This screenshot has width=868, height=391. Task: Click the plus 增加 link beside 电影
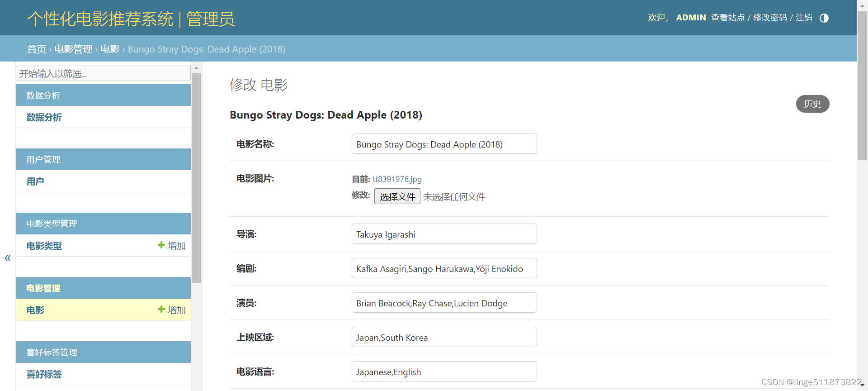tap(172, 310)
